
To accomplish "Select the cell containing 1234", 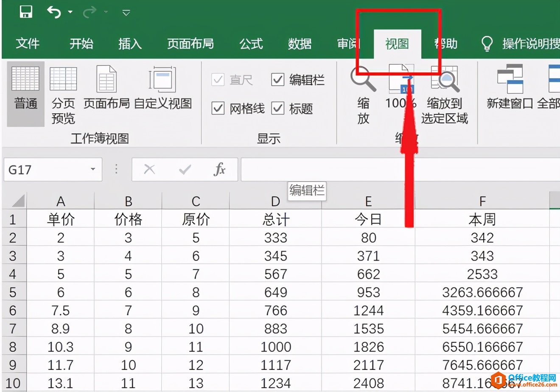I will point(276,384).
